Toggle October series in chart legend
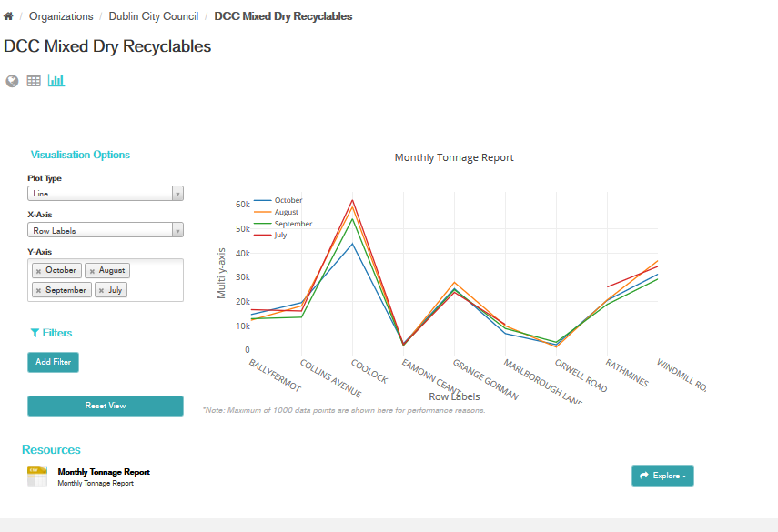This screenshot has height=532, width=778. (288, 200)
